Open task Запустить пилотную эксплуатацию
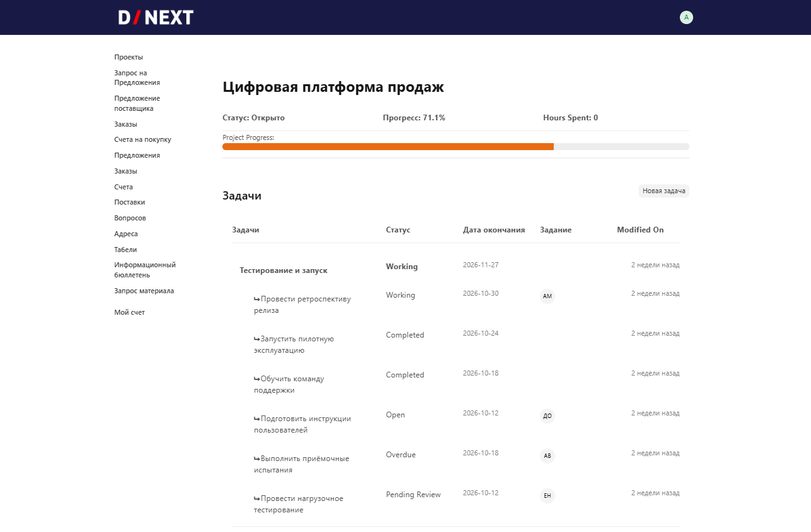 pyautogui.click(x=294, y=345)
